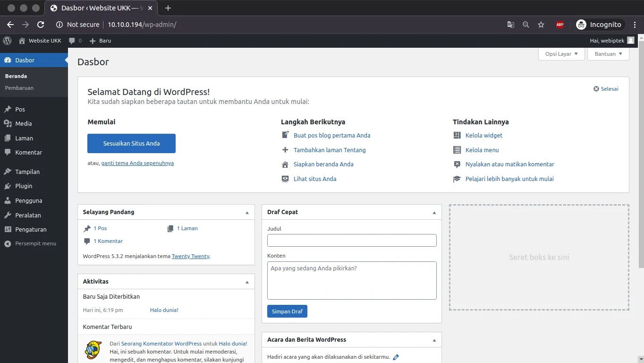Image resolution: width=644 pixels, height=363 pixels.
Task: Open the Media menu in the sidebar
Action: [34, 123]
